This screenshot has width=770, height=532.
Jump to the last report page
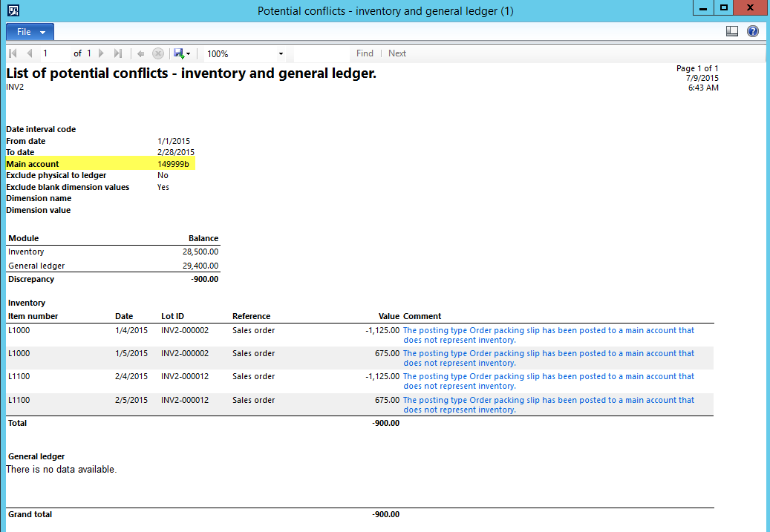click(118, 53)
